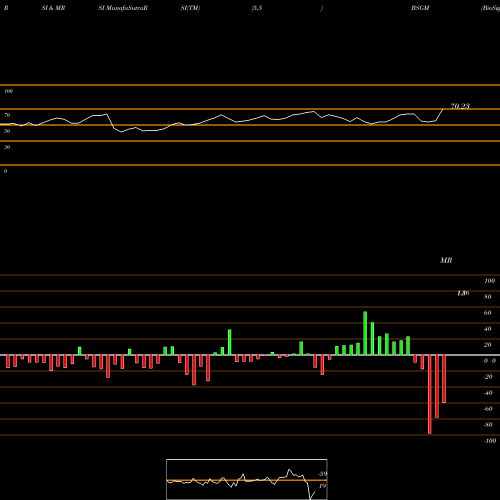Click the 'SI MunafaSutraR' header text

[123, 8]
